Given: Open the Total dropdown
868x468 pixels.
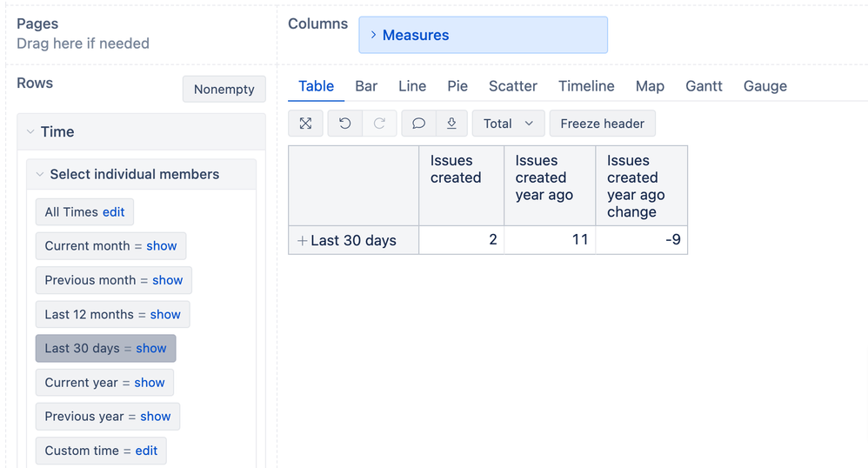Looking at the screenshot, I should coord(508,124).
